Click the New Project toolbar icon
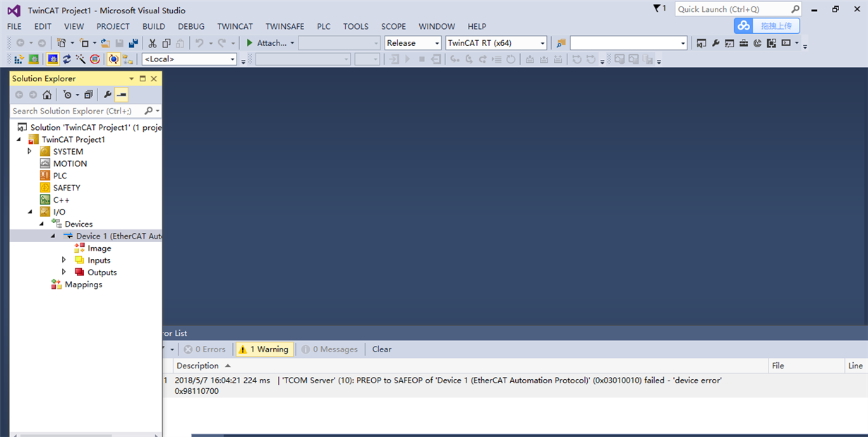Image resolution: width=868 pixels, height=437 pixels. tap(61, 43)
